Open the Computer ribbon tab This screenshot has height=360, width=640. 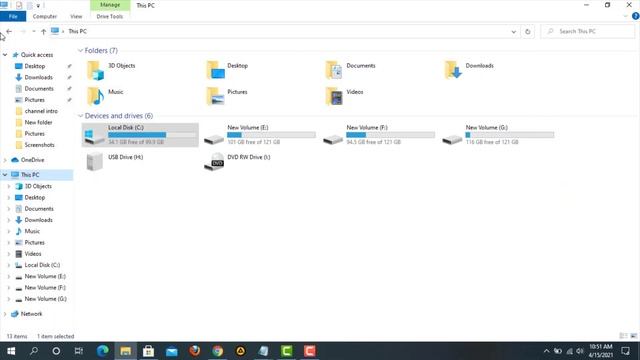[44, 16]
